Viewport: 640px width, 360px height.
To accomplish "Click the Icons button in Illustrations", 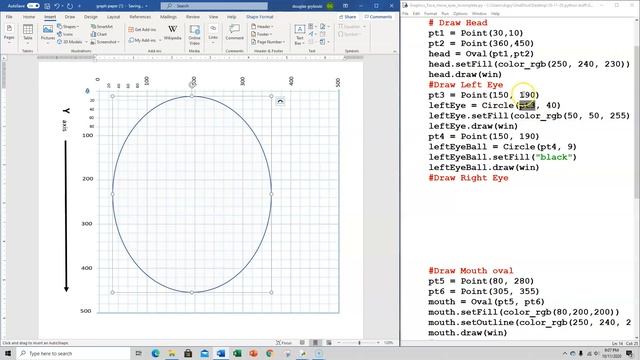I will pos(65,34).
